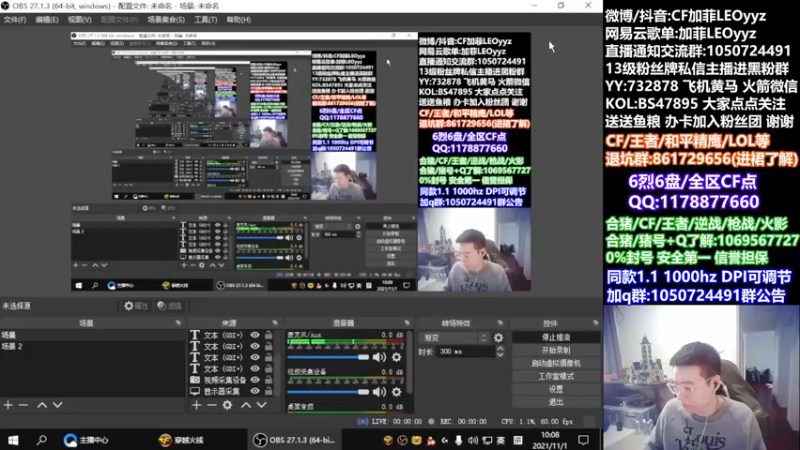The width and height of the screenshot is (800, 450).
Task: Remove the selected source with the minus icon
Action: 212,405
